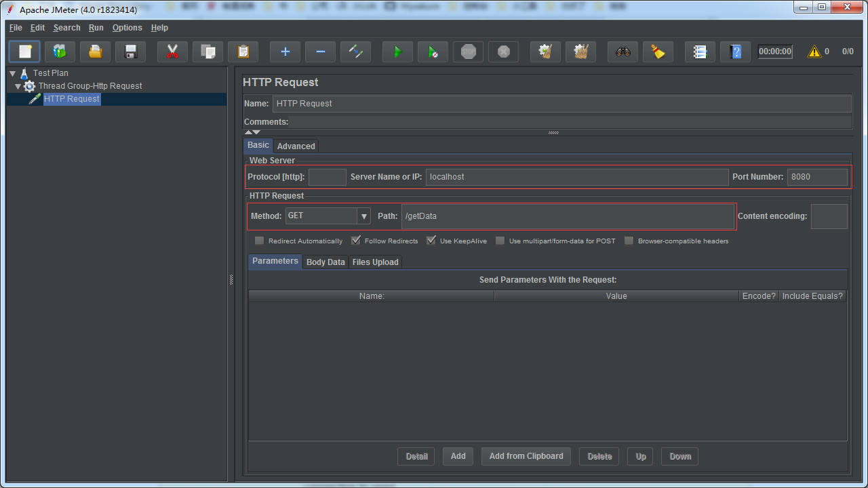
Task: Enable Use multipart/form-data for POST
Action: [500, 241]
